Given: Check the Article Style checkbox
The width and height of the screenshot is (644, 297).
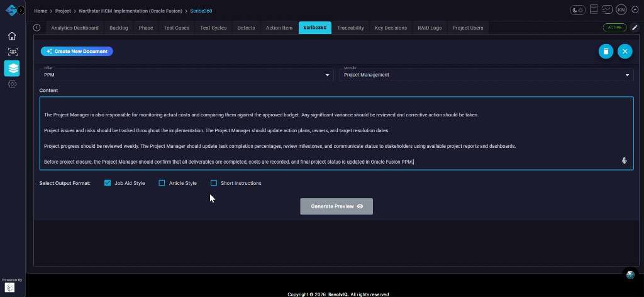Looking at the screenshot, I should tap(162, 183).
